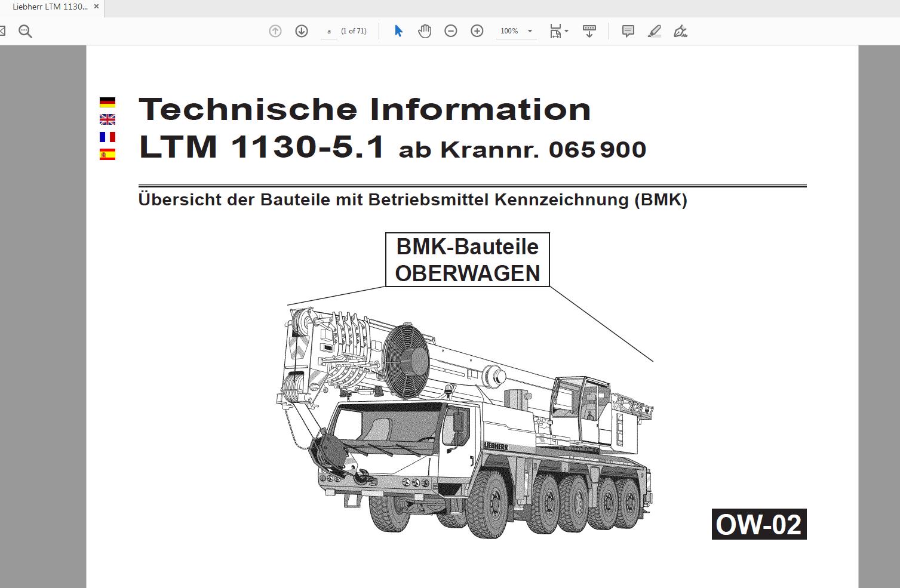
Task: Click the British flag icon
Action: tap(107, 119)
